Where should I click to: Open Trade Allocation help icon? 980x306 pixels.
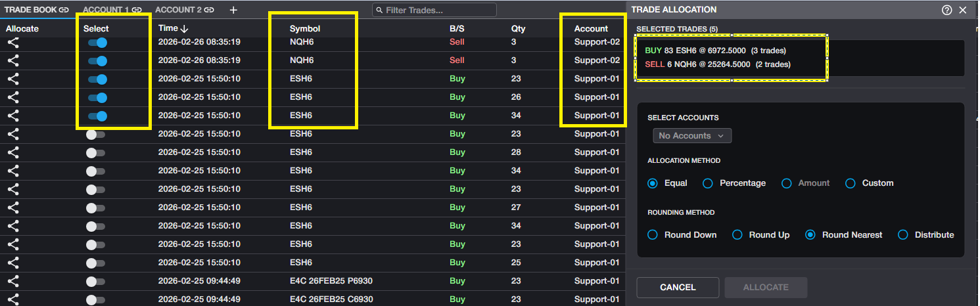click(x=947, y=10)
